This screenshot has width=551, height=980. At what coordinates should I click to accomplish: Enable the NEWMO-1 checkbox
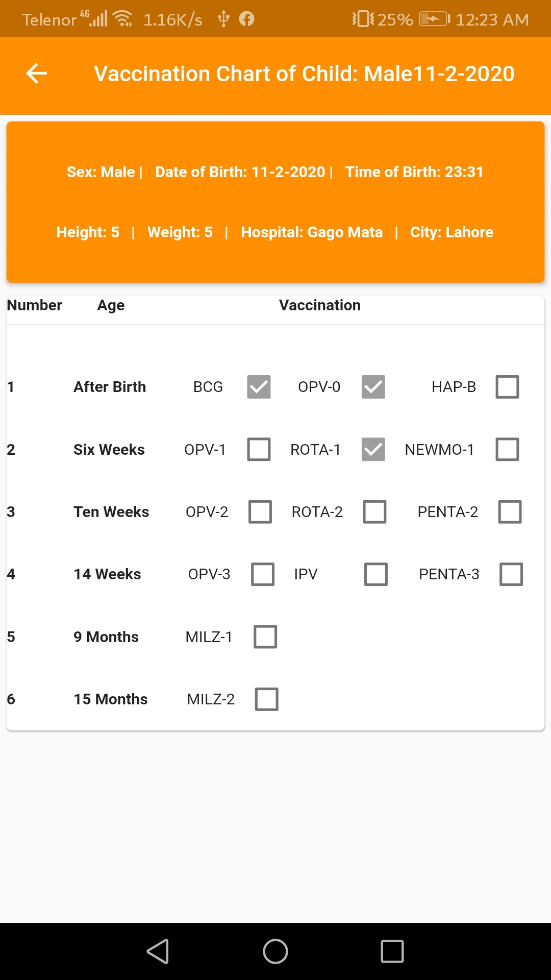(x=507, y=449)
